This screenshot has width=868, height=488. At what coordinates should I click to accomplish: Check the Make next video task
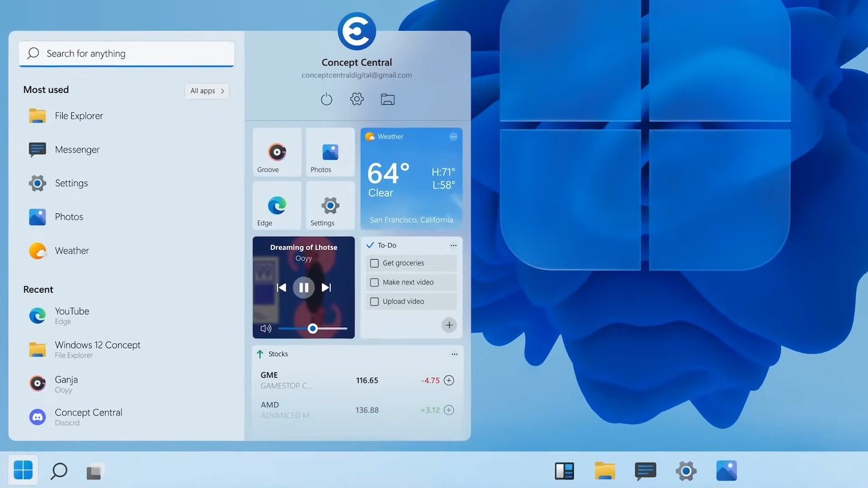point(374,283)
